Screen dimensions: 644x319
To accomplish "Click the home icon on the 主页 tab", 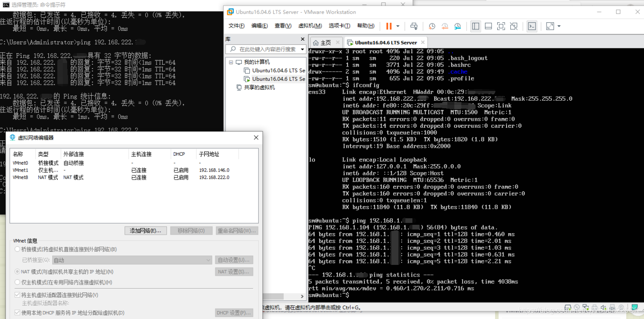I will (315, 42).
